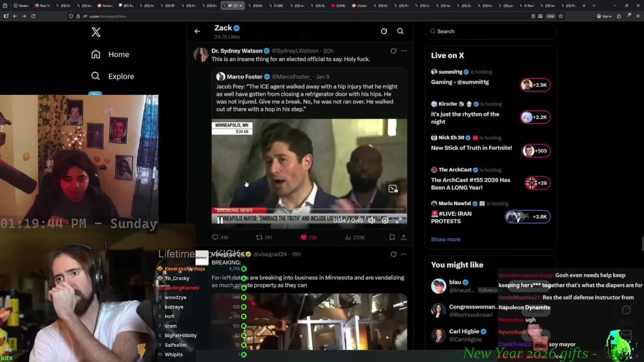Click Sign in in browser toolbar
644x362 pixels.
(604, 16)
